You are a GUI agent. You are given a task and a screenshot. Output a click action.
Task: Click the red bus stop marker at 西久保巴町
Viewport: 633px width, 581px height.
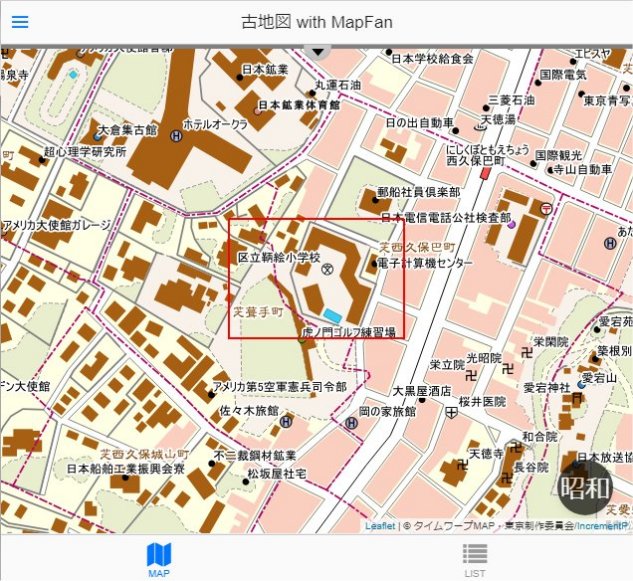[485, 173]
